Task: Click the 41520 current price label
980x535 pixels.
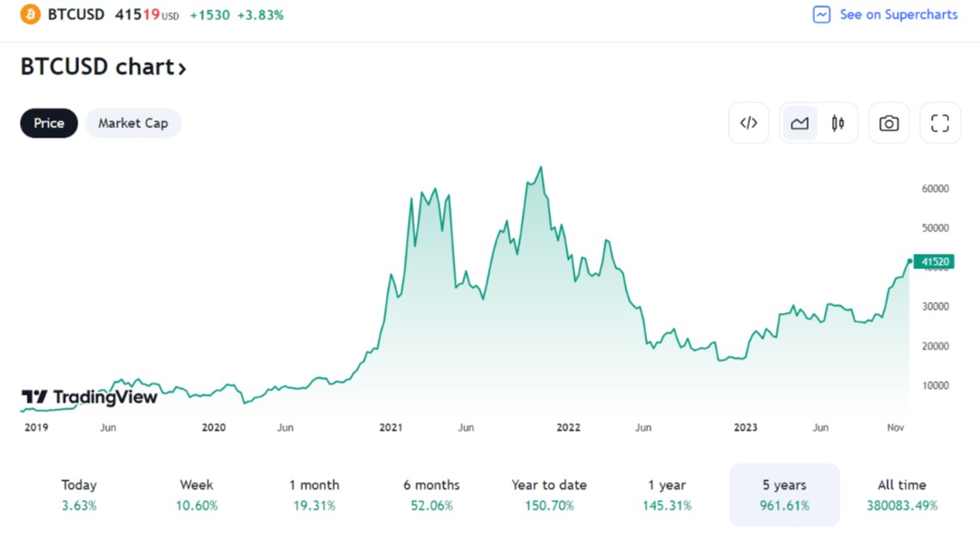Action: point(934,261)
